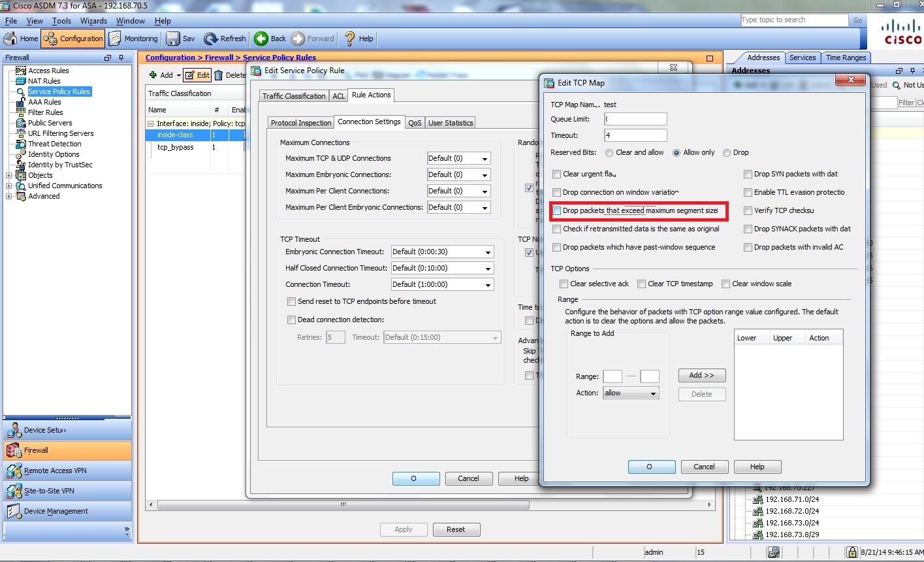Click the Help question mark icon

point(350,39)
